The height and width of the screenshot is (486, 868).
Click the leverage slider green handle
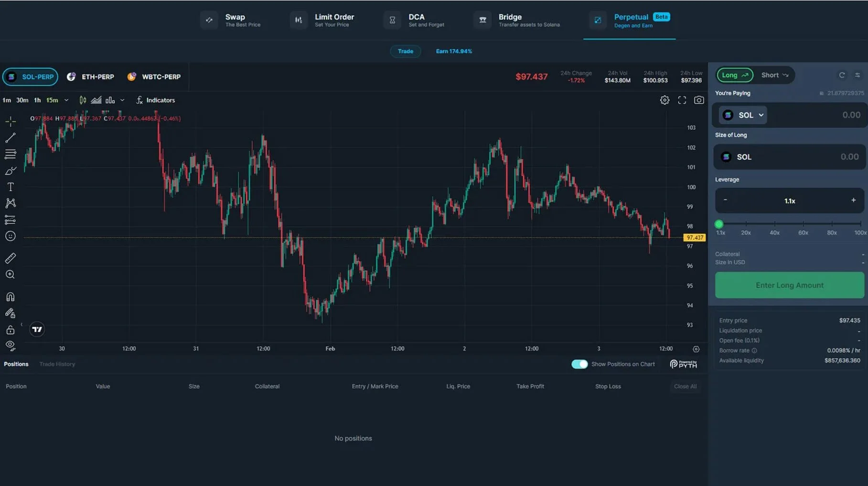(x=719, y=224)
